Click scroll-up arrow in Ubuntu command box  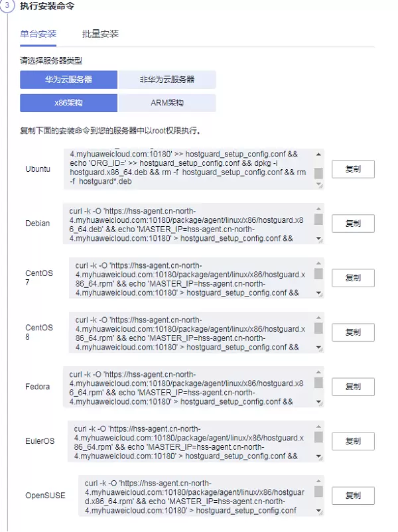[318, 154]
